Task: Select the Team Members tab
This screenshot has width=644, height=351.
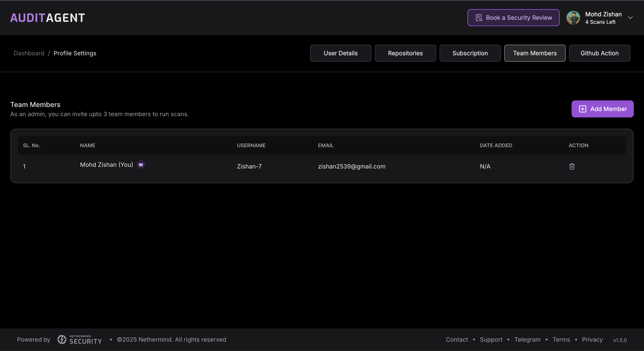Action: pyautogui.click(x=535, y=53)
